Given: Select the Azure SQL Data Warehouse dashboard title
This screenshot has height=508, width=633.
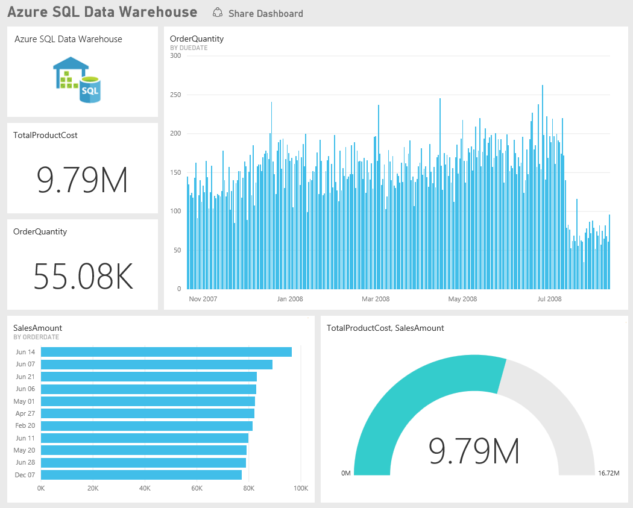Looking at the screenshot, I should pos(102,12).
